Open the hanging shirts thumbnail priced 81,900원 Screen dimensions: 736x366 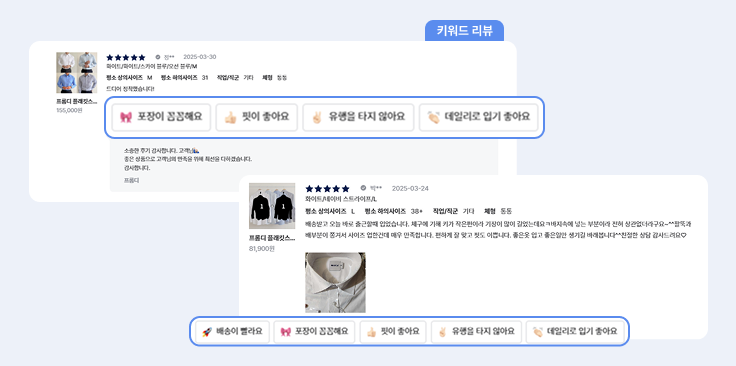(x=272, y=206)
